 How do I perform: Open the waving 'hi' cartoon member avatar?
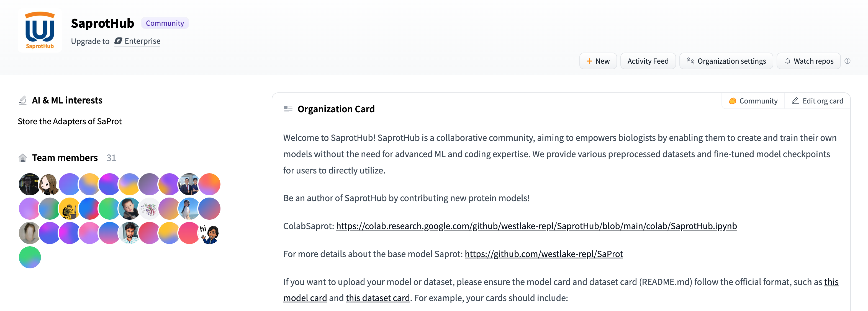tap(209, 233)
